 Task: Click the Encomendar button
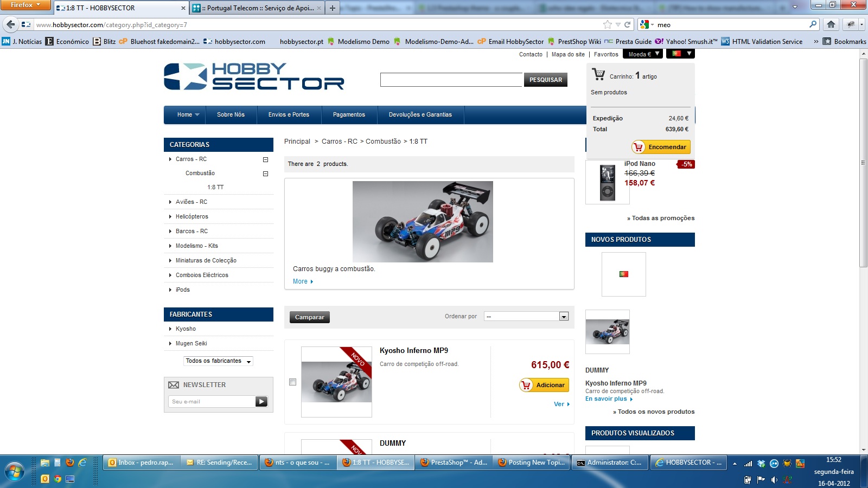(x=661, y=147)
